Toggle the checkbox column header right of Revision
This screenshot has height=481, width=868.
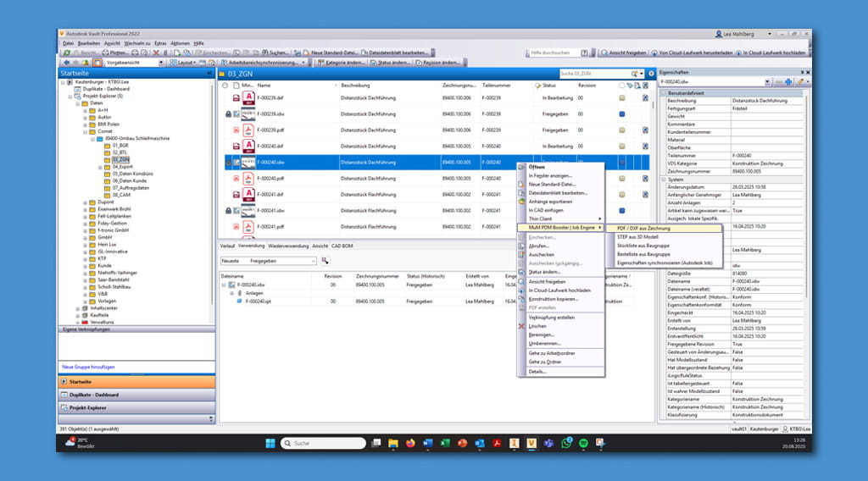pyautogui.click(x=622, y=86)
